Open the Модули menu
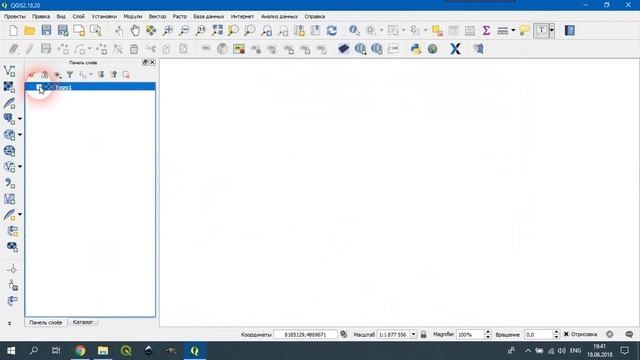The image size is (640, 360). coord(133,16)
